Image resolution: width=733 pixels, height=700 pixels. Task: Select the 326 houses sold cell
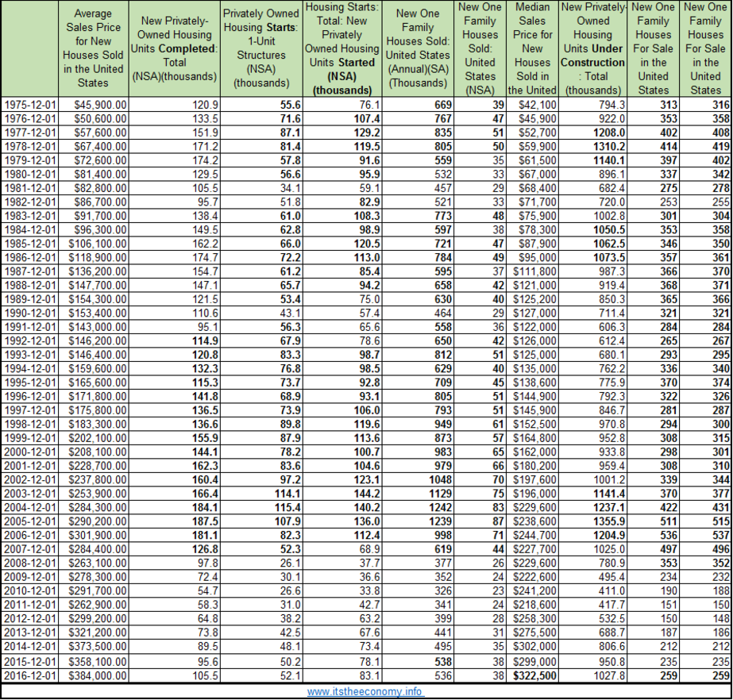[418, 590]
